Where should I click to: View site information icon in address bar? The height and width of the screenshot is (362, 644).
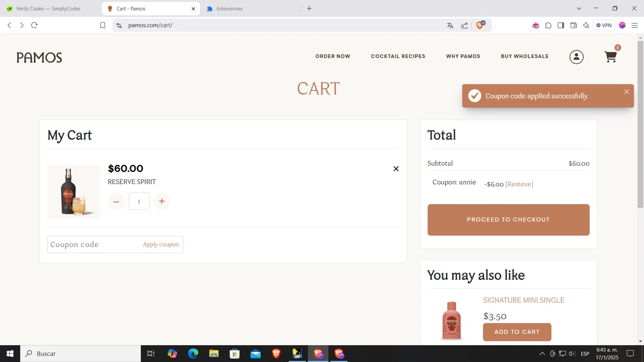tap(119, 25)
